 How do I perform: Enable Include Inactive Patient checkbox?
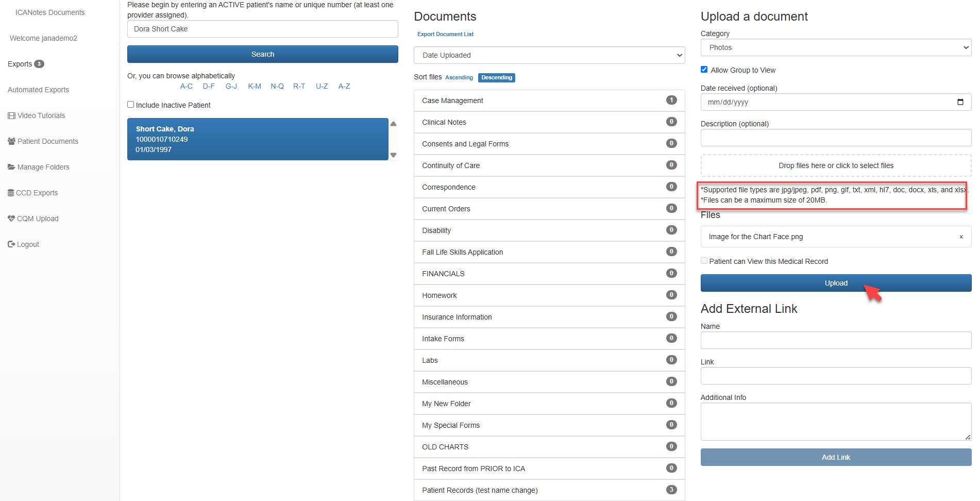click(131, 105)
